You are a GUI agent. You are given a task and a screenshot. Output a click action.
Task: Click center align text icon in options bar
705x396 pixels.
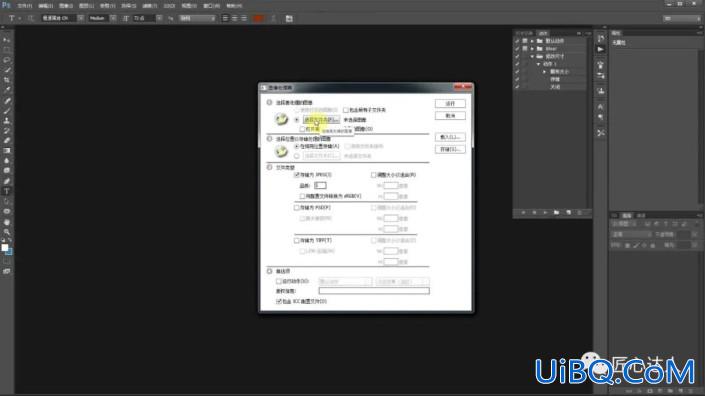(x=235, y=18)
